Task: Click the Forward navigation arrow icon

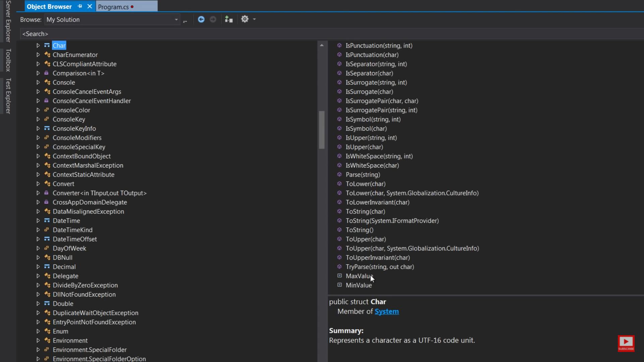Action: point(213,19)
